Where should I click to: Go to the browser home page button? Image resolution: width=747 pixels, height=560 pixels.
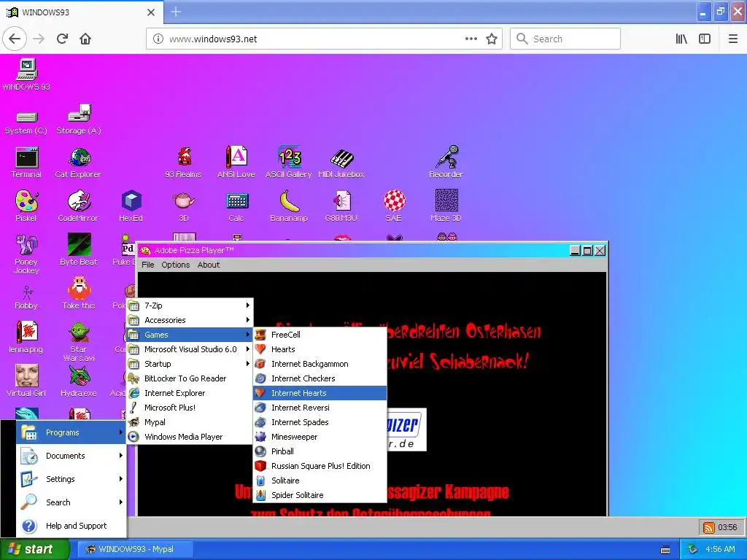click(x=85, y=39)
